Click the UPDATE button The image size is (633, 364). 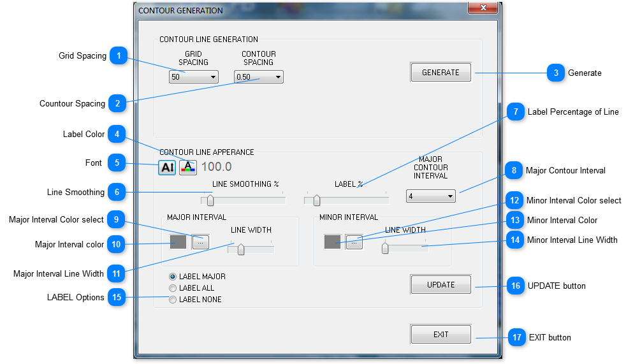coord(440,285)
